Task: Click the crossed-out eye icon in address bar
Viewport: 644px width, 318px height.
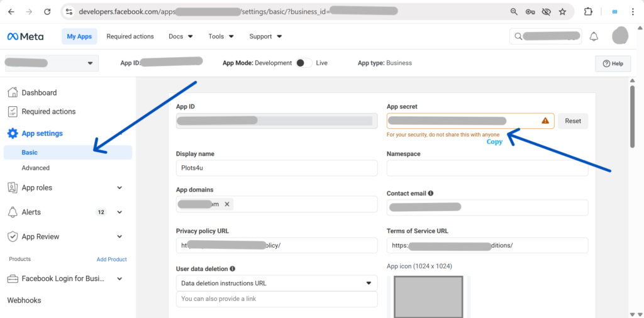Action: pyautogui.click(x=546, y=12)
